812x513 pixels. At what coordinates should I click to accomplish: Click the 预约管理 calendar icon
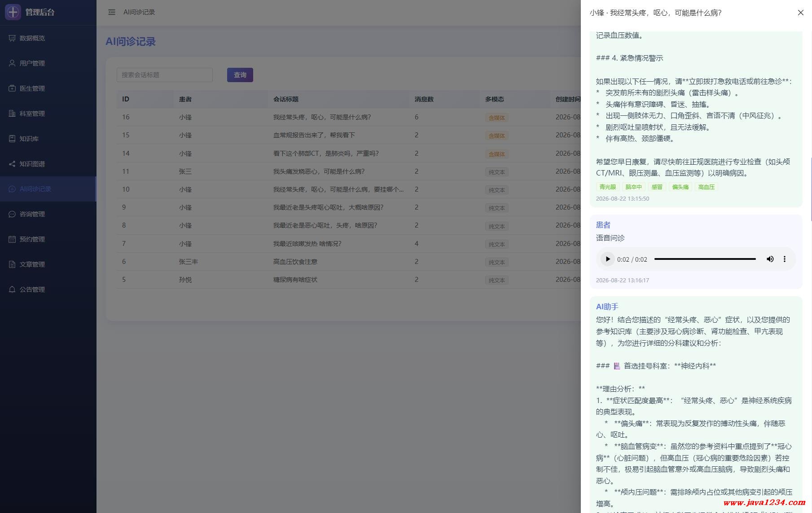12,239
